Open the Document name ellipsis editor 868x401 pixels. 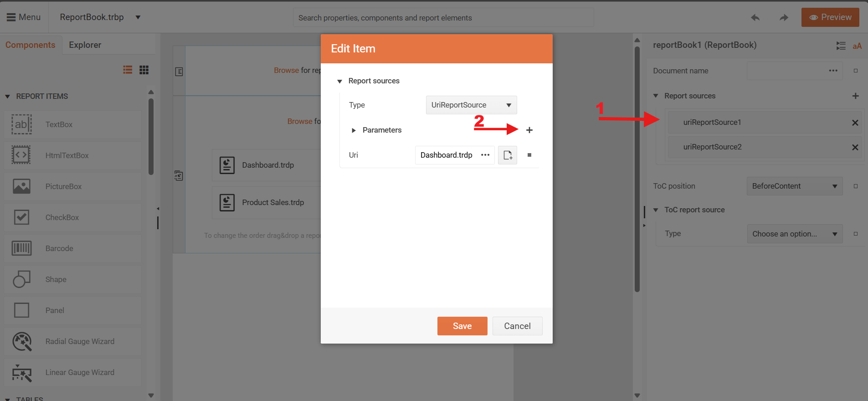[x=833, y=71]
